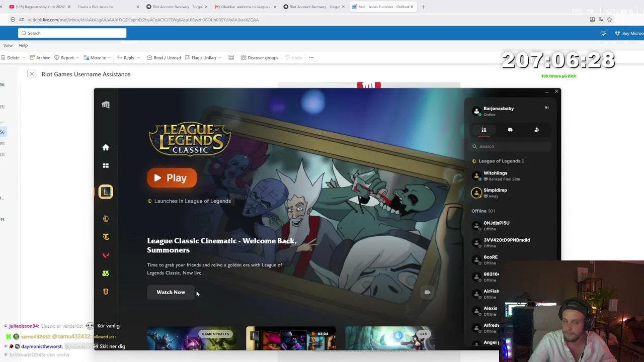Screen dimensions: 644x362
Task: Click the League of Legends Classic logo
Action: (190, 138)
